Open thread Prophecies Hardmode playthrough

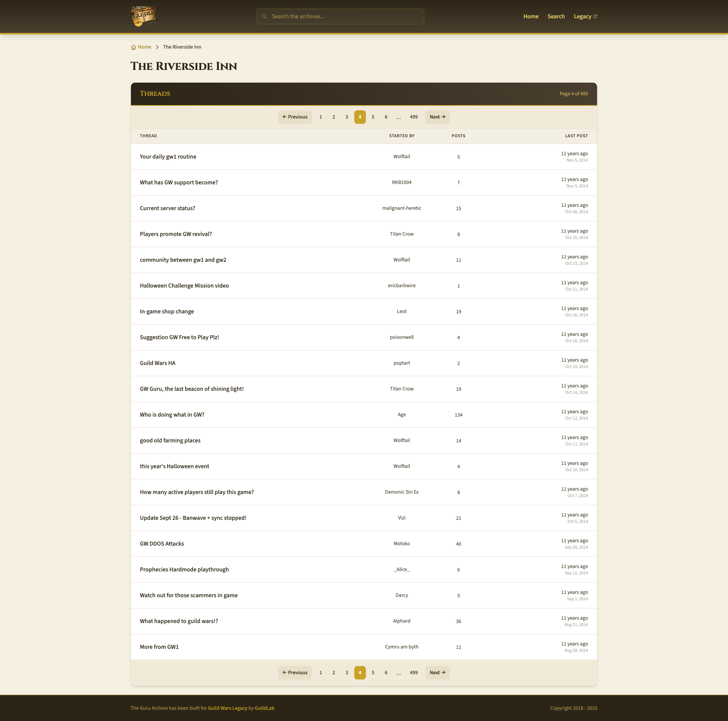tap(184, 570)
